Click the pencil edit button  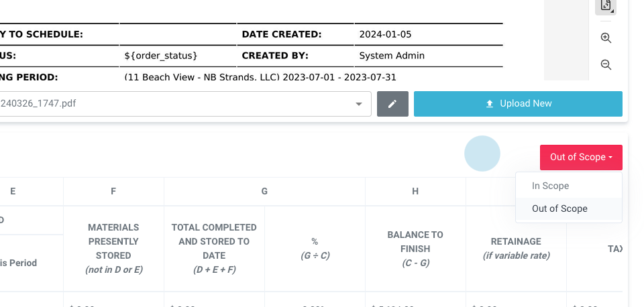click(392, 104)
